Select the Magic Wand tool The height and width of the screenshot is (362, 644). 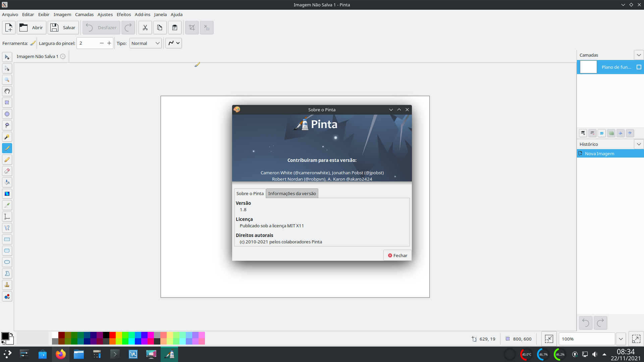pos(7,137)
